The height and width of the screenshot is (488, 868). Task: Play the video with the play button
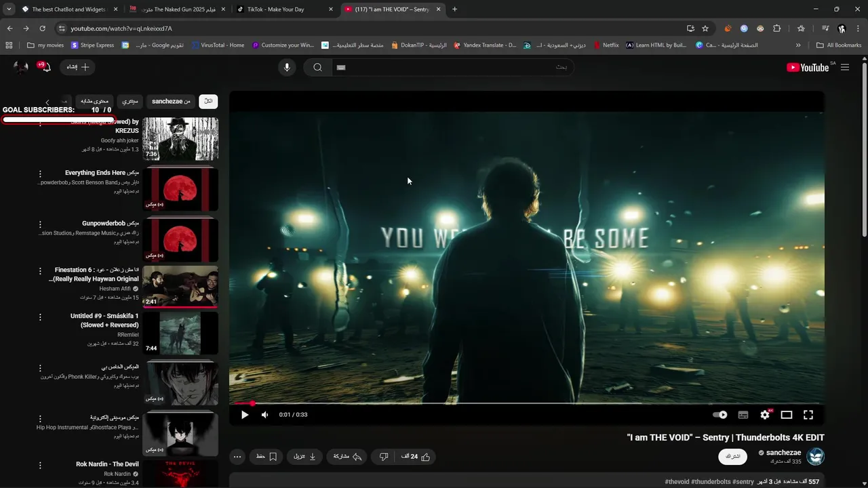pos(245,415)
